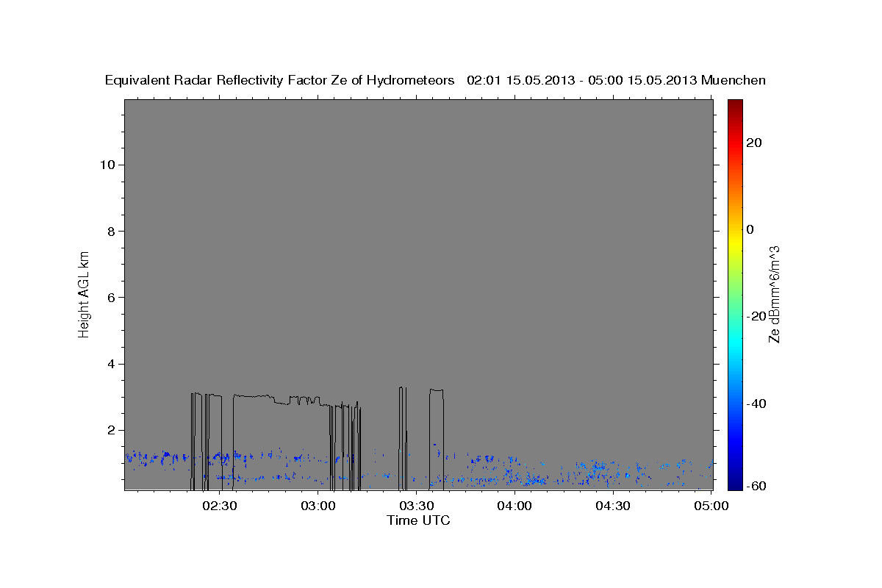Screen dimensions: 882x588
Task: Click the colorbar value 20
Action: pyautogui.click(x=755, y=143)
